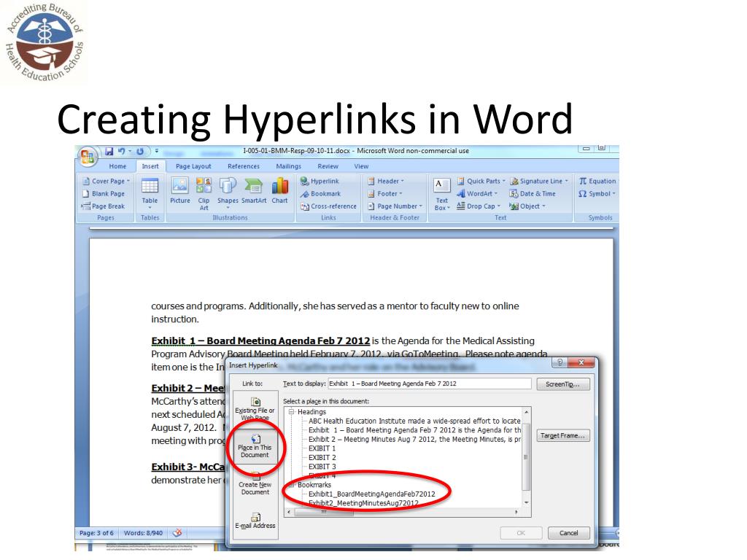Open the Symbol dropdown
This screenshot has height=560, width=747.
click(x=597, y=194)
